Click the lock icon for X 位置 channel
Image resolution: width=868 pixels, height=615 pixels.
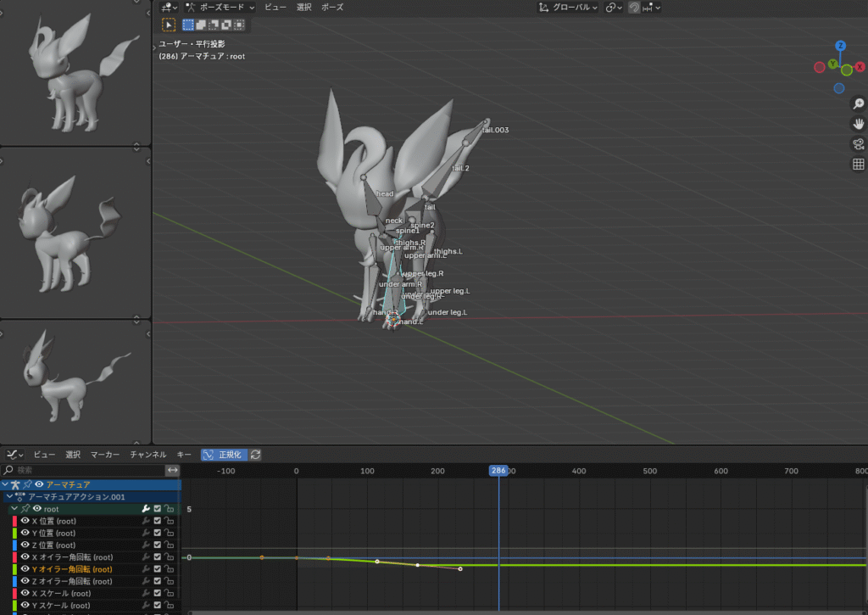170,521
